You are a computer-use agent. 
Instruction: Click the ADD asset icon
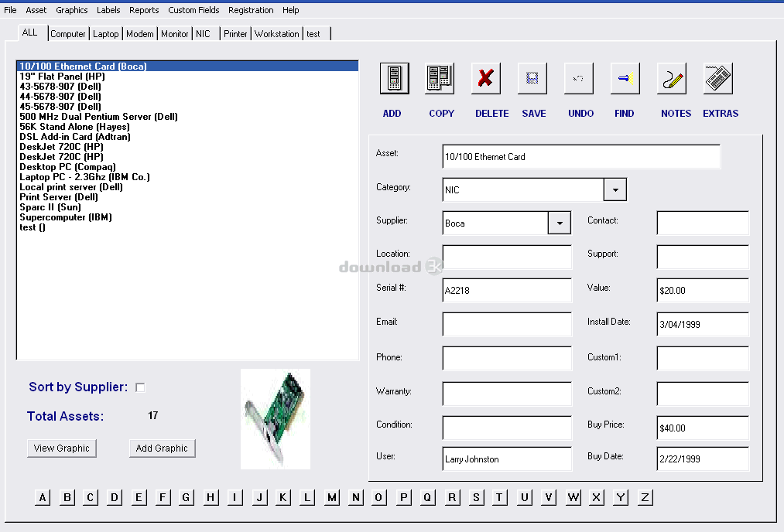pos(394,78)
